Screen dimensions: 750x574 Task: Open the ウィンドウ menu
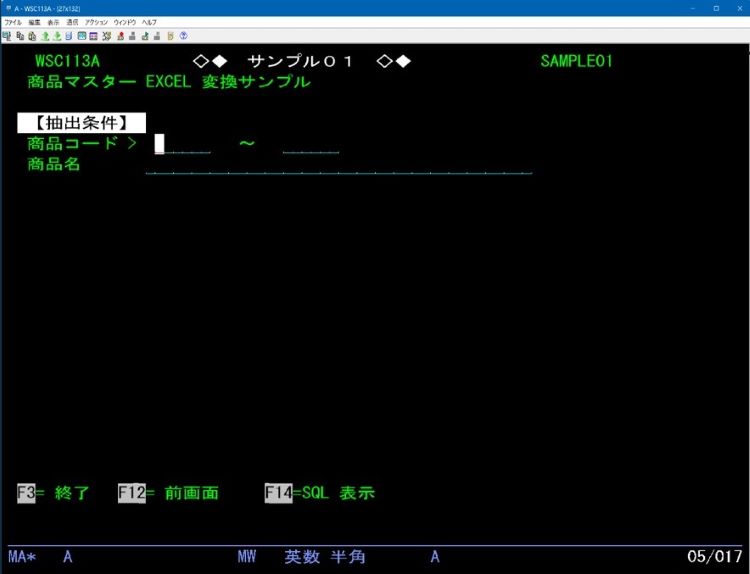[125, 21]
